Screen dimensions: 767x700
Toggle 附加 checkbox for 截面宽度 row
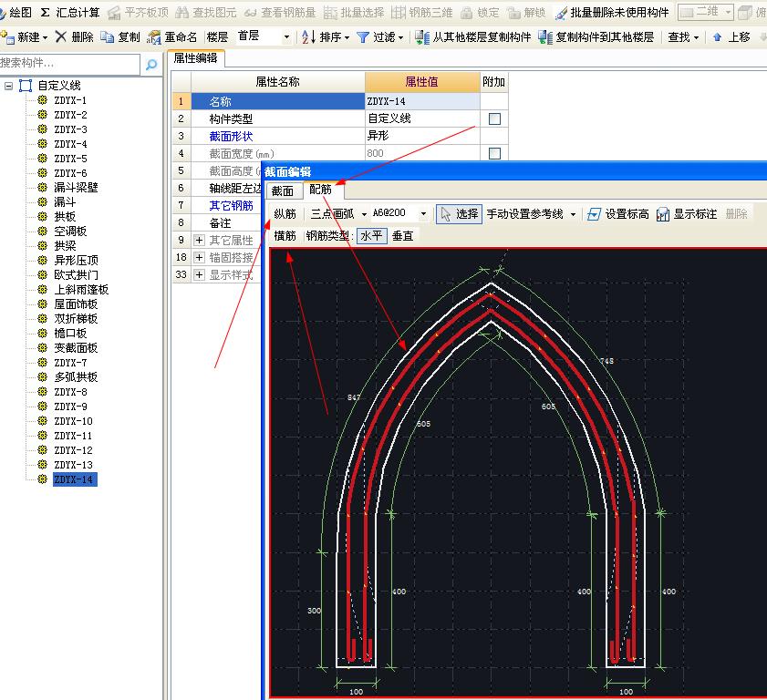click(x=494, y=153)
